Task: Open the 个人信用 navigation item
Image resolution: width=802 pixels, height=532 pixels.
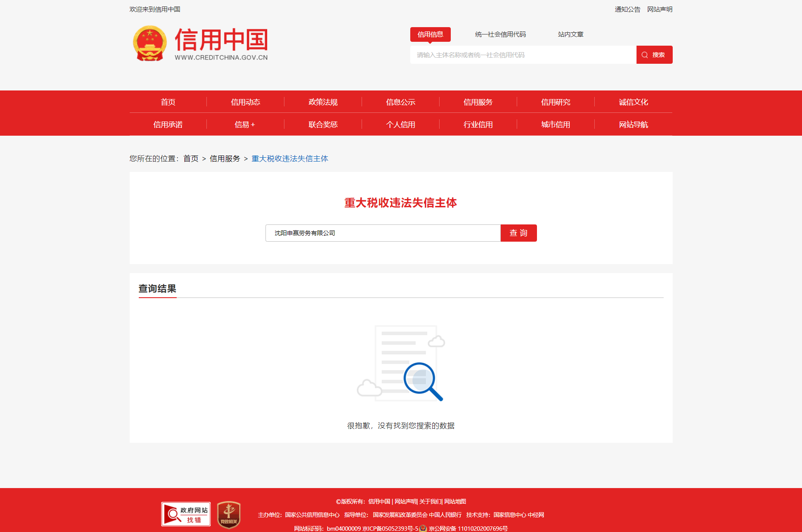Action: tap(401, 124)
